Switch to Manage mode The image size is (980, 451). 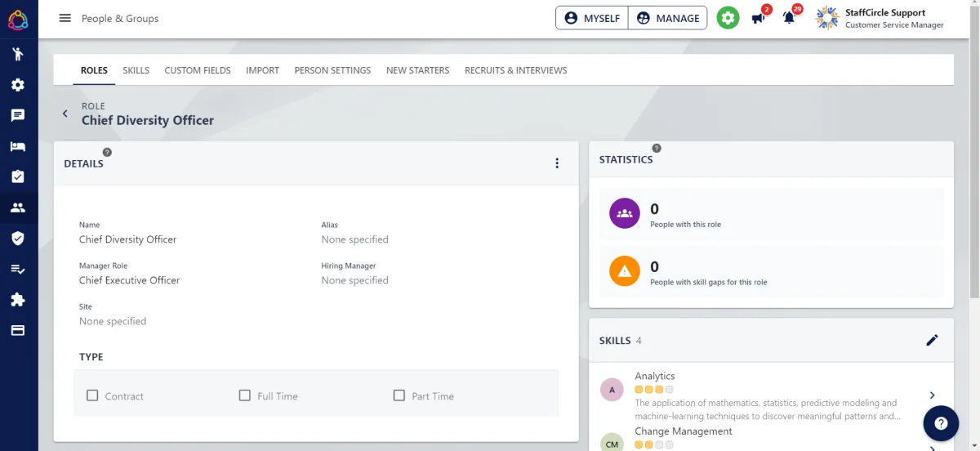point(668,18)
